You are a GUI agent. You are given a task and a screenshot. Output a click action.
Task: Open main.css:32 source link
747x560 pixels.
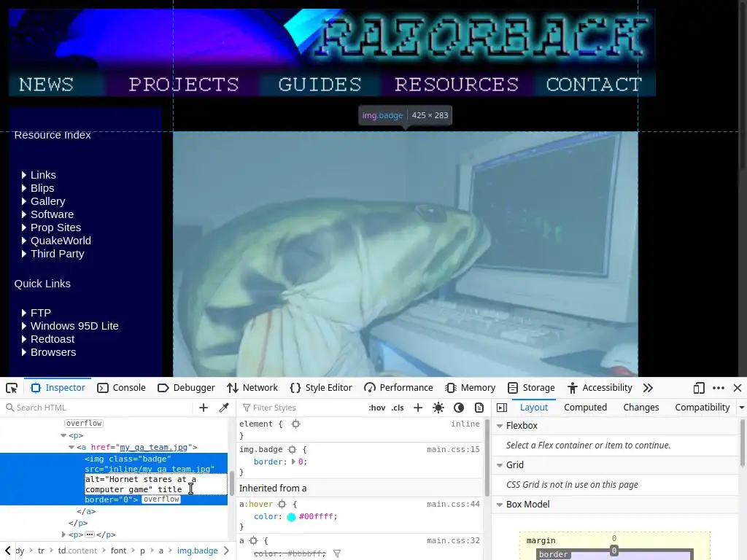(453, 541)
